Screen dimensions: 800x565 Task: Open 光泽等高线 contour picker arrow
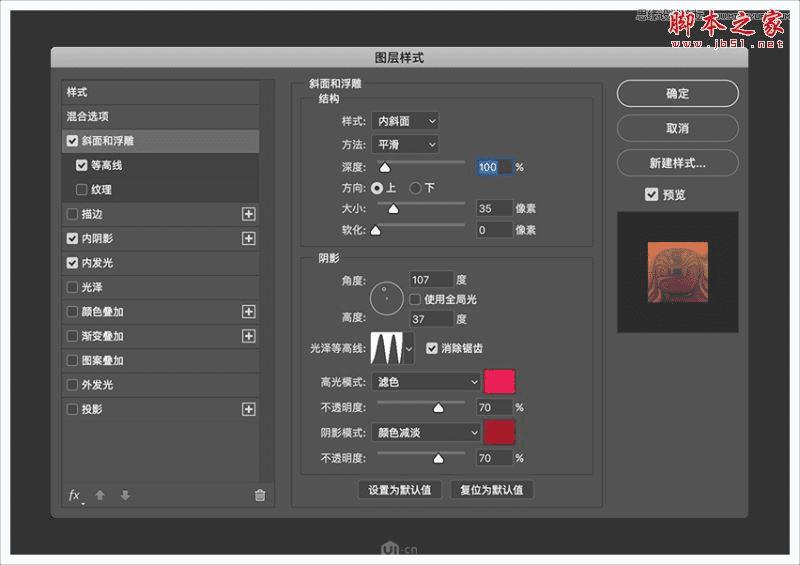click(409, 349)
